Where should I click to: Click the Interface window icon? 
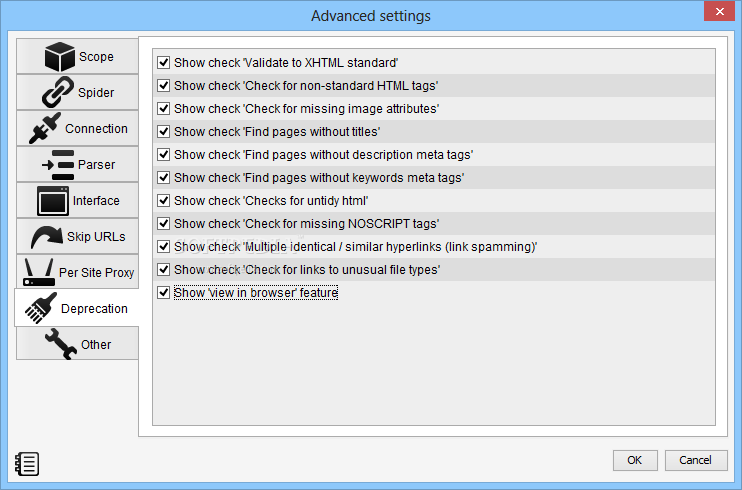coord(53,201)
